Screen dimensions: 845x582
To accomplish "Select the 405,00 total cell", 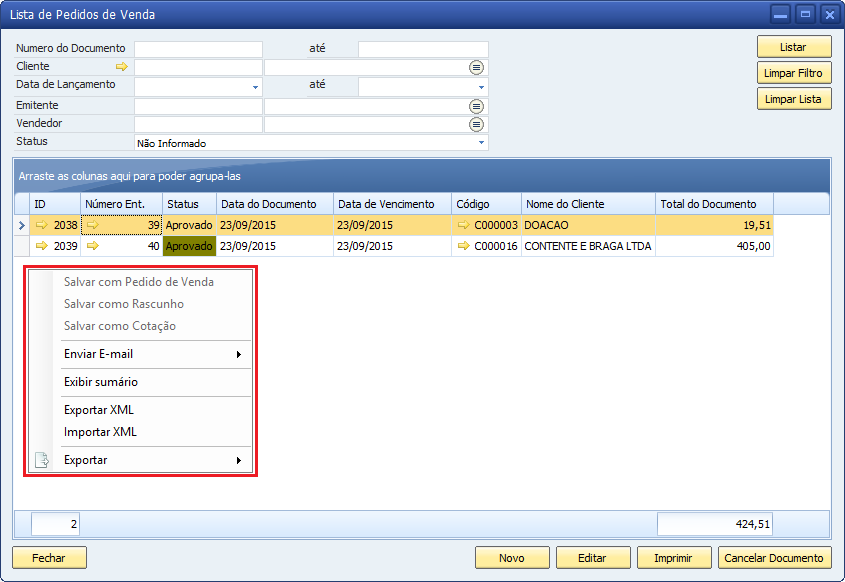I will [x=715, y=246].
